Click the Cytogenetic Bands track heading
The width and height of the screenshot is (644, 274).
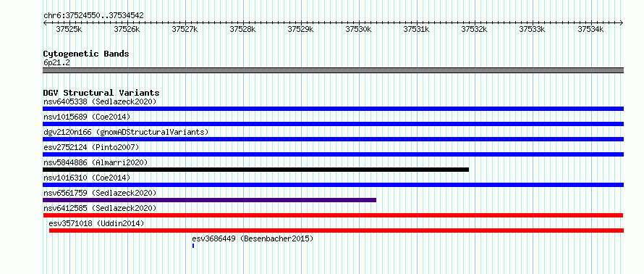pyautogui.click(x=86, y=54)
